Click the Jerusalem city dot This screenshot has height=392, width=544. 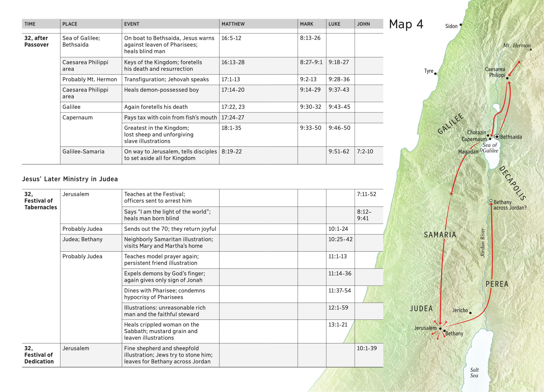click(440, 328)
